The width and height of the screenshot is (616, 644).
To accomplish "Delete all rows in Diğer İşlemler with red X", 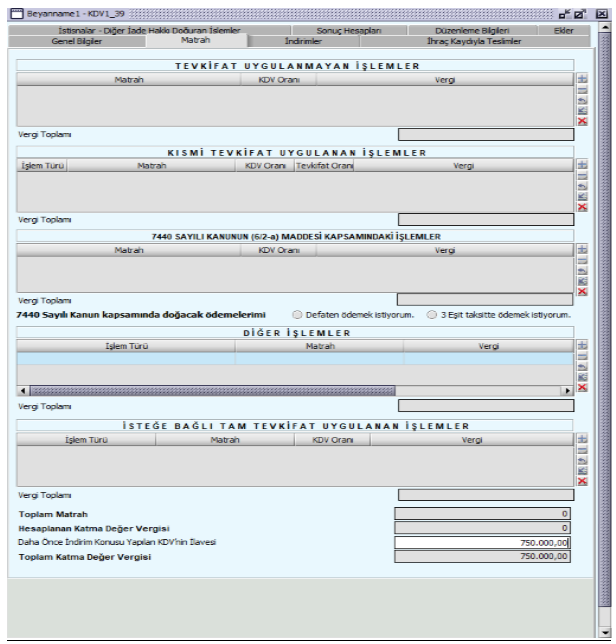I will tap(583, 387).
